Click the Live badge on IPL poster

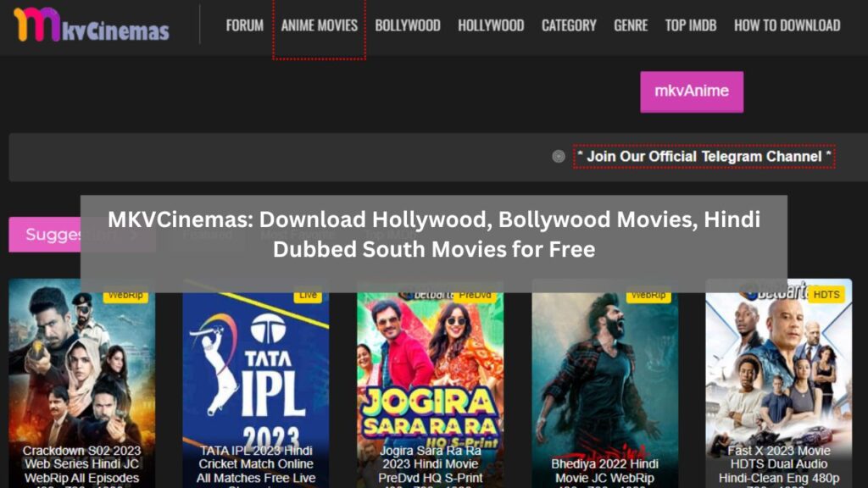(308, 296)
